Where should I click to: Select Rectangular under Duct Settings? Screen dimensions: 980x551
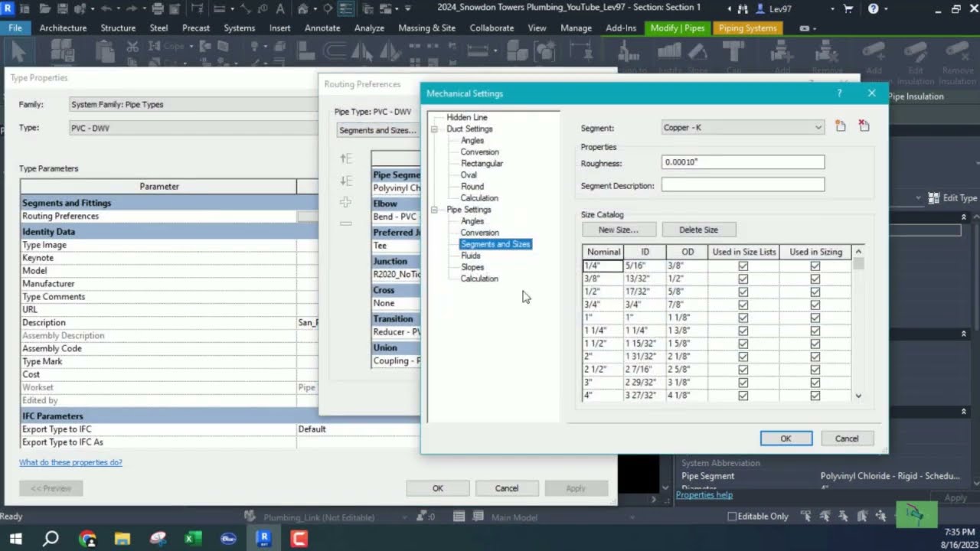point(482,164)
